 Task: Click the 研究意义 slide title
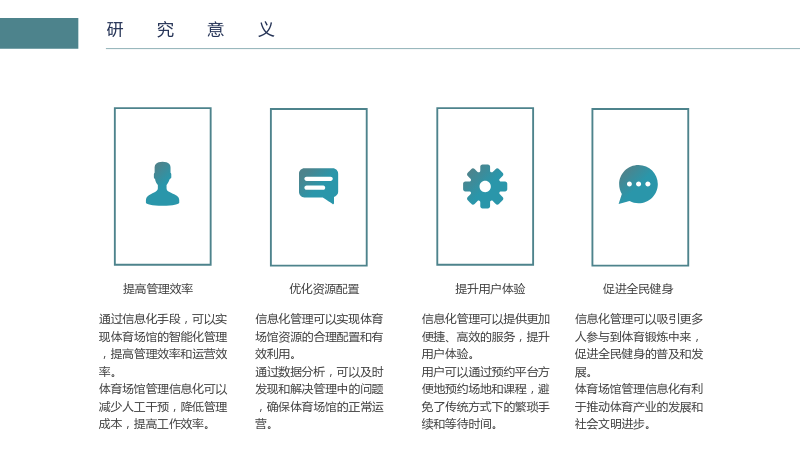pos(191,30)
